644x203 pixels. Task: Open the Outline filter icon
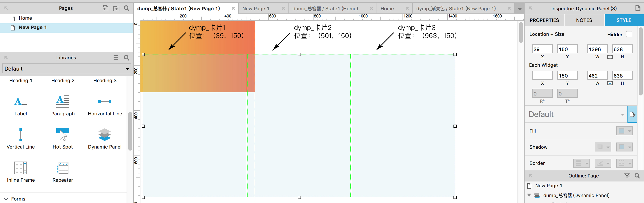pos(627,176)
